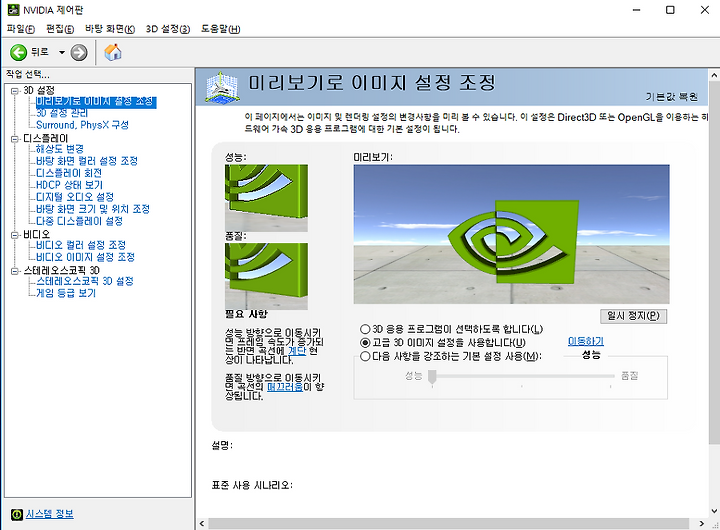Click the NVIDIA title bar logo icon
The image size is (720, 530).
13,10
